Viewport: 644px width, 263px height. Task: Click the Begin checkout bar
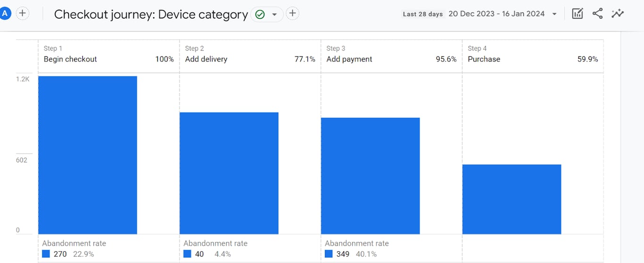pos(88,155)
